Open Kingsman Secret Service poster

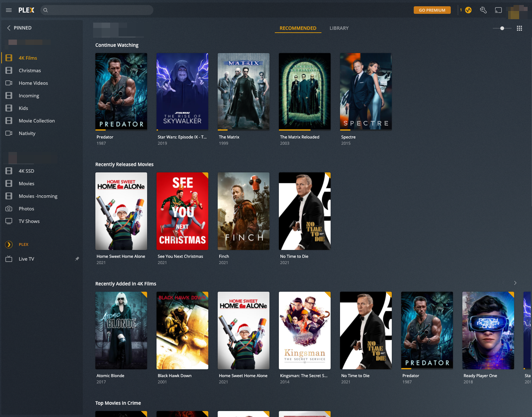(305, 330)
